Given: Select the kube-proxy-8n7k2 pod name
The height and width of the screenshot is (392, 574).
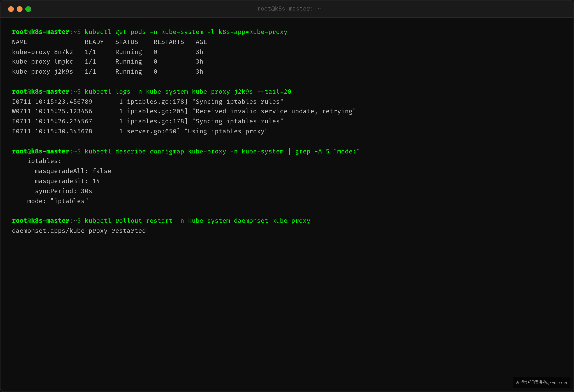Looking at the screenshot, I should tap(43, 52).
